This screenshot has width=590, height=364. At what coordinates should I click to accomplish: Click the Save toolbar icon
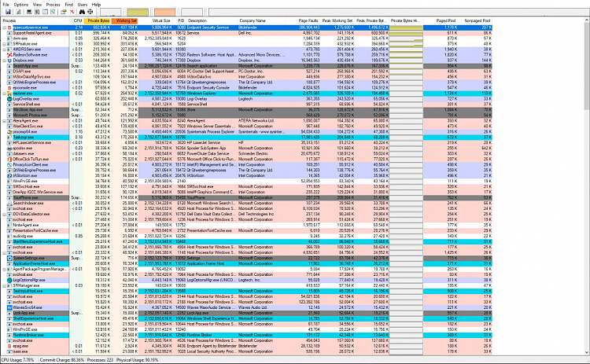pos(9,12)
